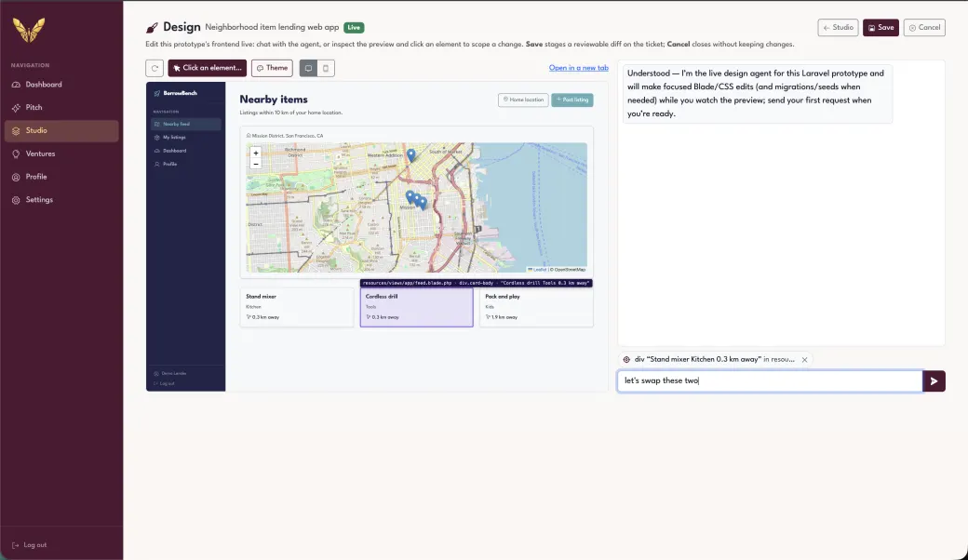Viewport: 968px width, 560px height.
Task: Open the preview in a new tab
Action: pyautogui.click(x=578, y=68)
